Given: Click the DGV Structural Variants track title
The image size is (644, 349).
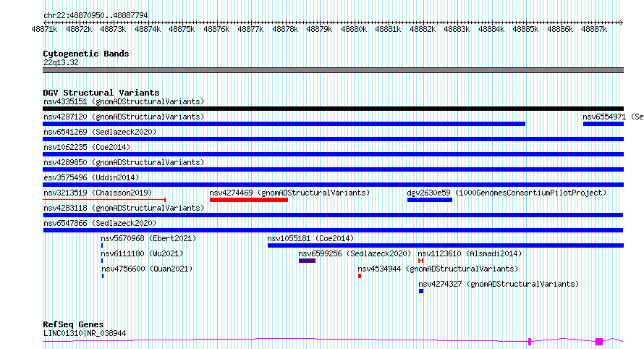Looking at the screenshot, I should (101, 93).
